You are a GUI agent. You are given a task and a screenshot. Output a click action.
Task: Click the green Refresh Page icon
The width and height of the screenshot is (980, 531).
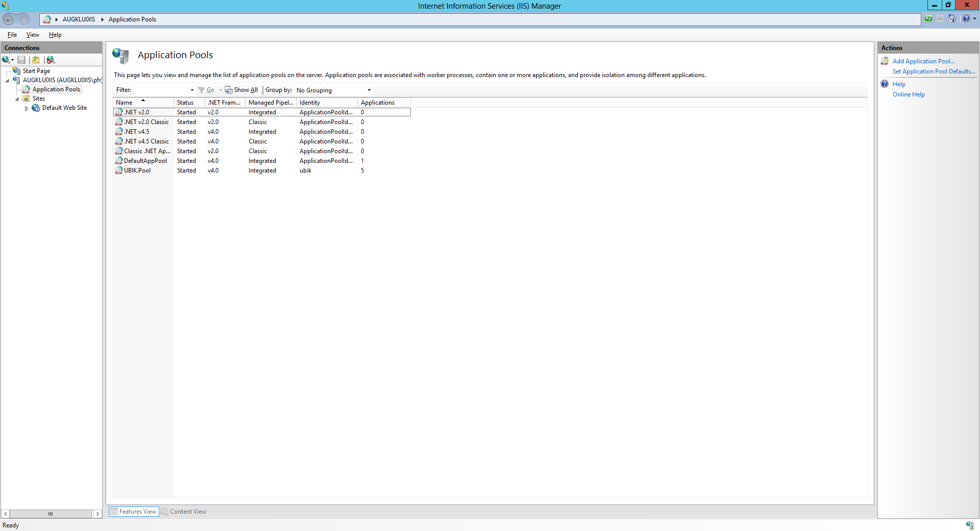[928, 19]
